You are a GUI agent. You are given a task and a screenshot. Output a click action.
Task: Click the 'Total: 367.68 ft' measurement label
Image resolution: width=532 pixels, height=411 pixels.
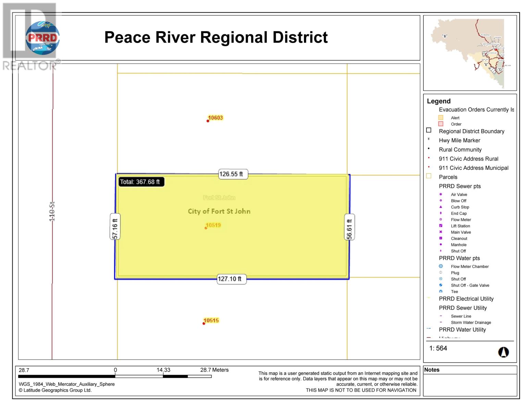tap(141, 182)
